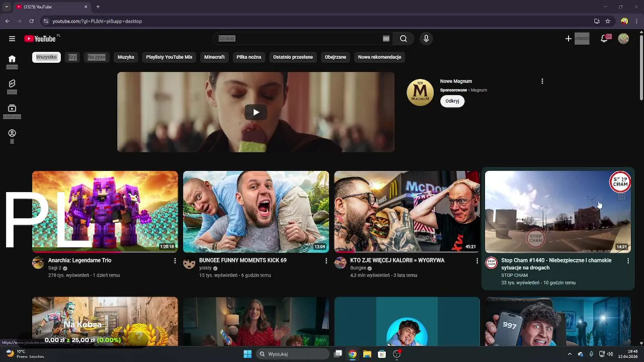Select the Playlisty YouTube Mix chip
The image size is (644, 362).
tap(169, 57)
